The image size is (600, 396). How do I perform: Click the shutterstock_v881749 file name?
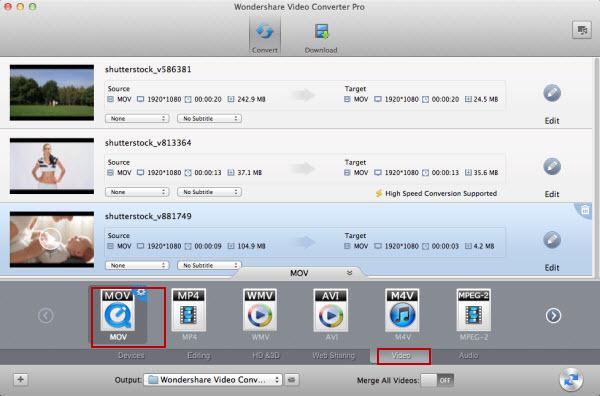click(148, 216)
